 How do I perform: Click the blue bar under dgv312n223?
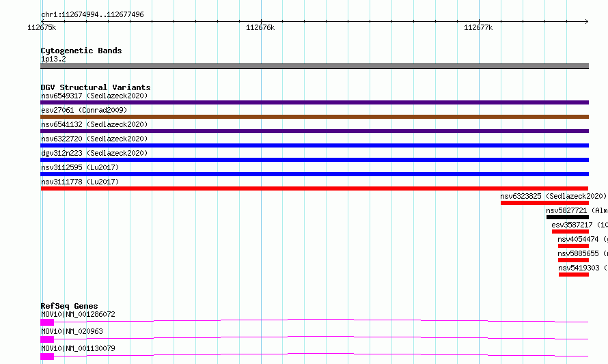[314, 160]
